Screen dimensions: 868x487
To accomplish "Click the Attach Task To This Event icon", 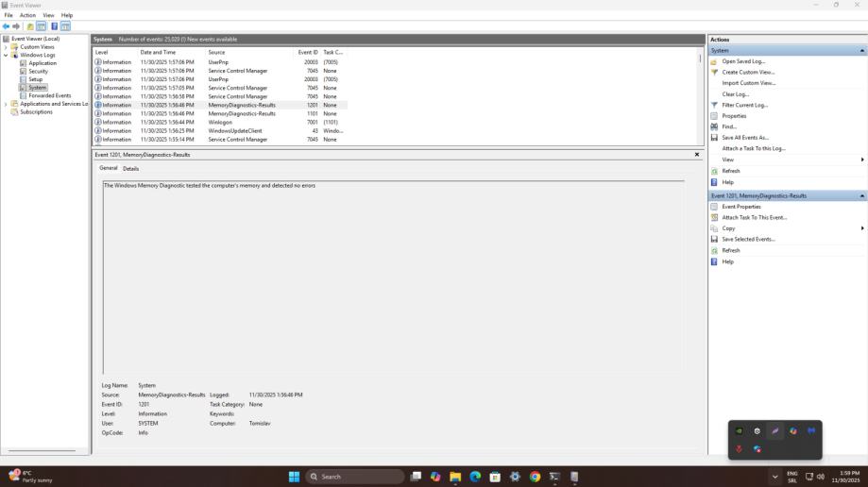I will coord(714,217).
